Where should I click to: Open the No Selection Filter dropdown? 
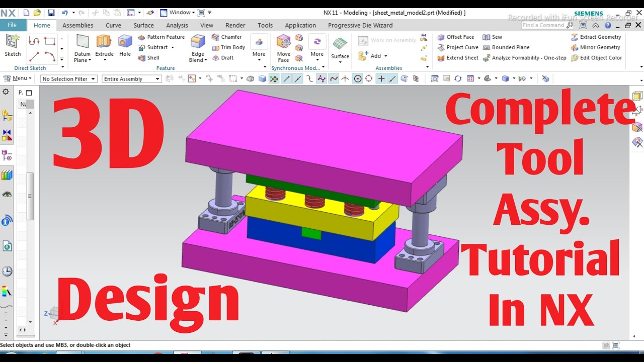click(68, 79)
